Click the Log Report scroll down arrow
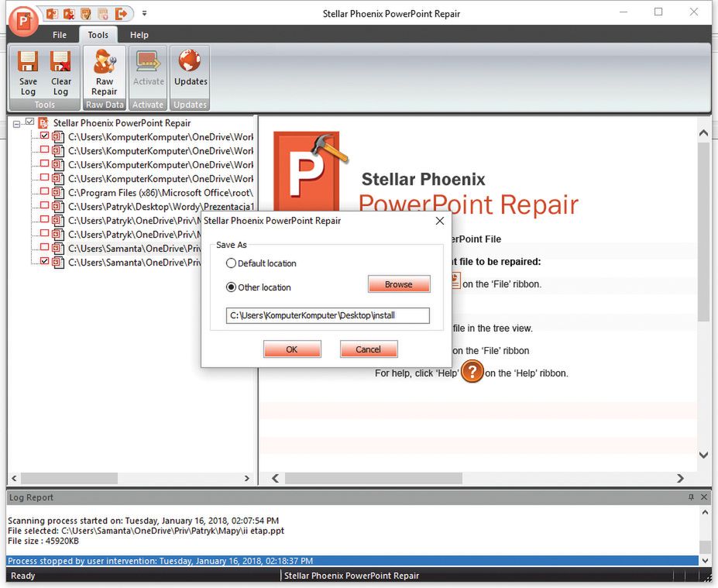The image size is (718, 588). pyautogui.click(x=705, y=561)
